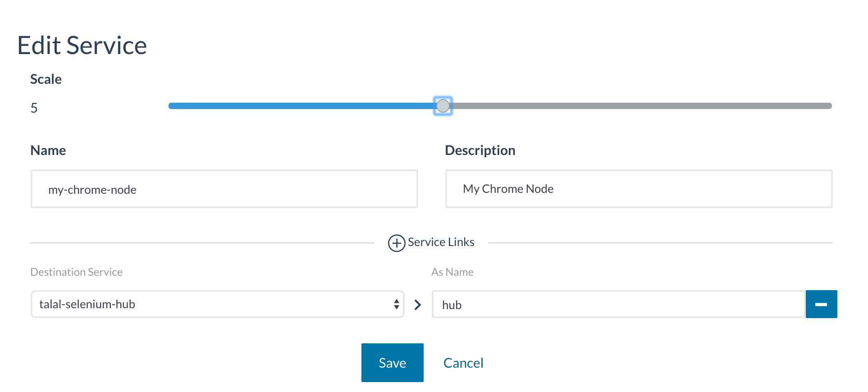Click the Description field label

(x=480, y=150)
